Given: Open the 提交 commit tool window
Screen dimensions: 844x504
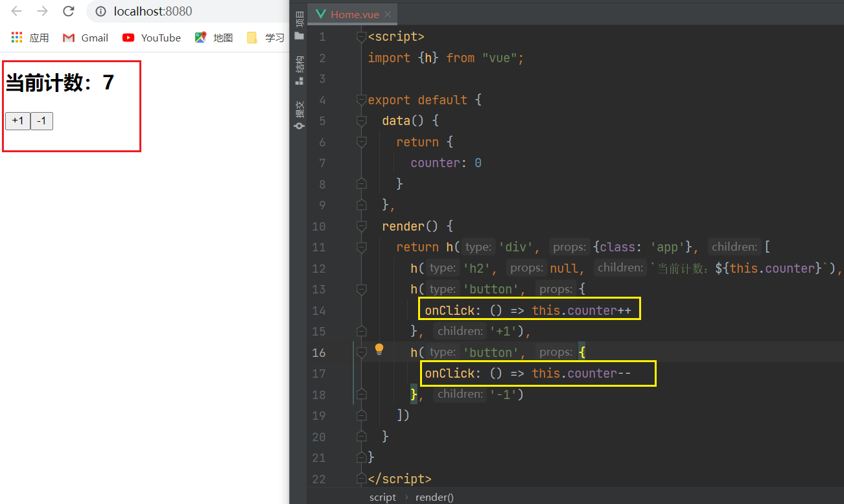Looking at the screenshot, I should pyautogui.click(x=299, y=115).
